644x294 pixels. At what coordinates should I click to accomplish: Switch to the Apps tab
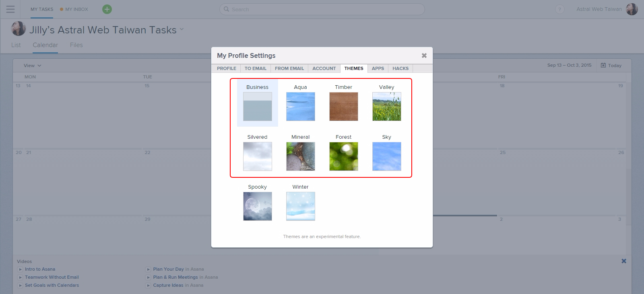click(378, 68)
